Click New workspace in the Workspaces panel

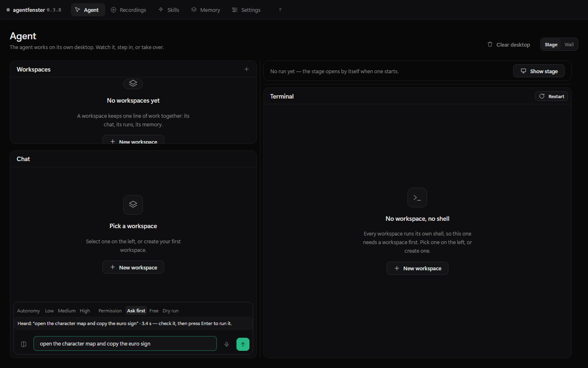133,140
